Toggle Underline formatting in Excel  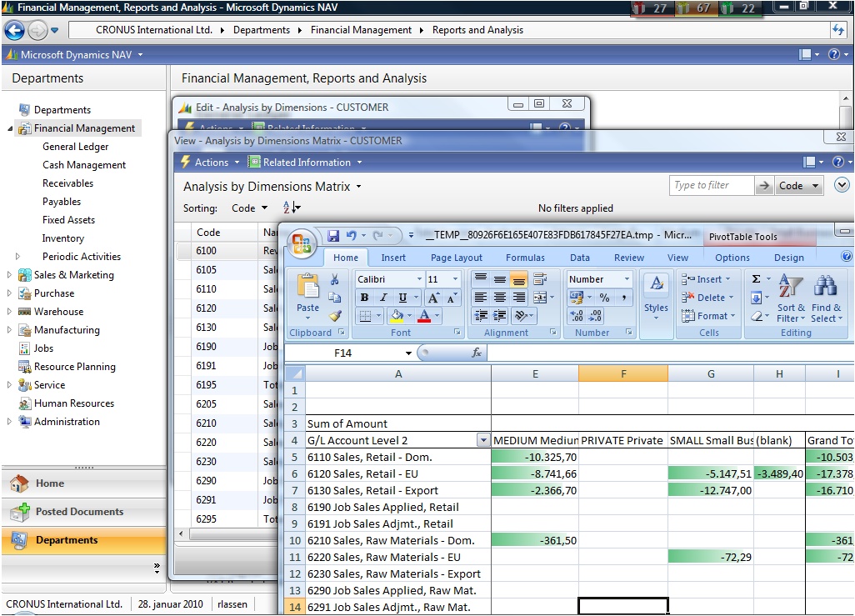(402, 298)
